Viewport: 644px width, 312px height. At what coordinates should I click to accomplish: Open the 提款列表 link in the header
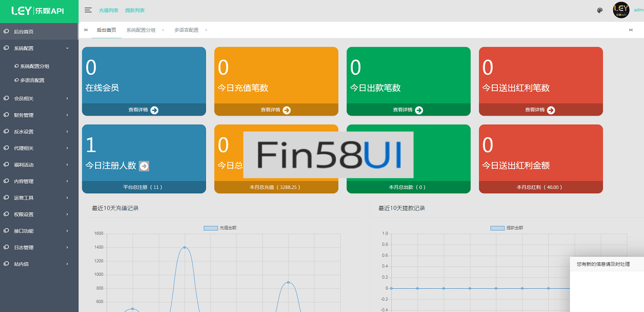[135, 10]
